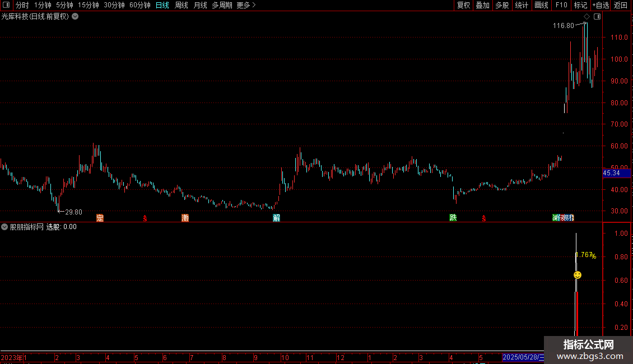Click the 解 event marker
Image resolution: width=633 pixels, height=364 pixels.
pyautogui.click(x=277, y=218)
